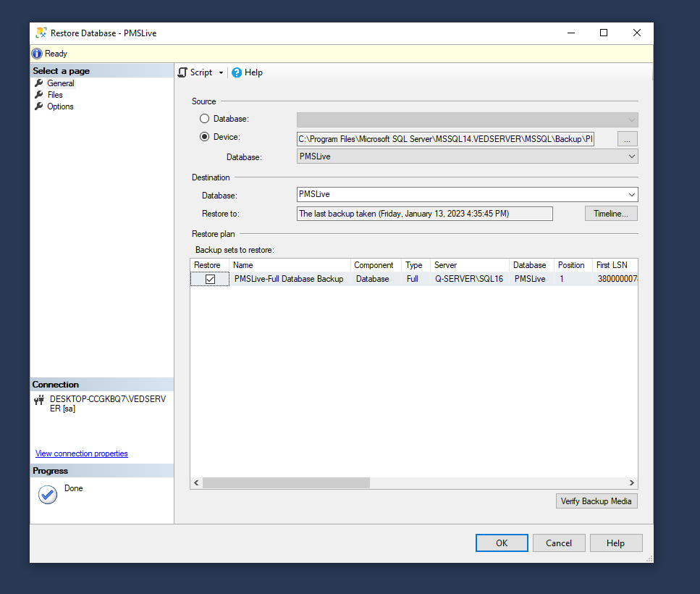700x594 pixels.
Task: Open the Options page
Action: point(60,106)
